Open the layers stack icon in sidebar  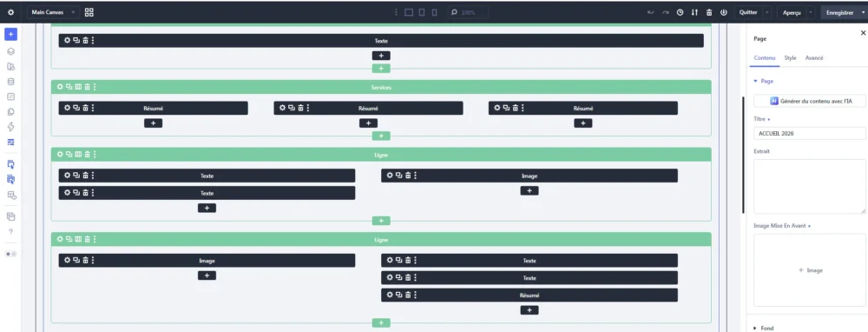[x=11, y=51]
